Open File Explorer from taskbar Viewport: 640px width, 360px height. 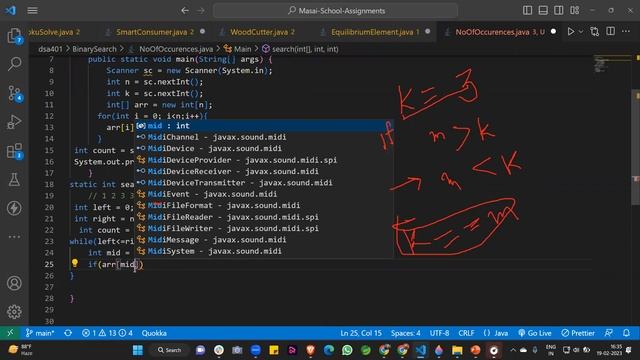(x=457, y=350)
